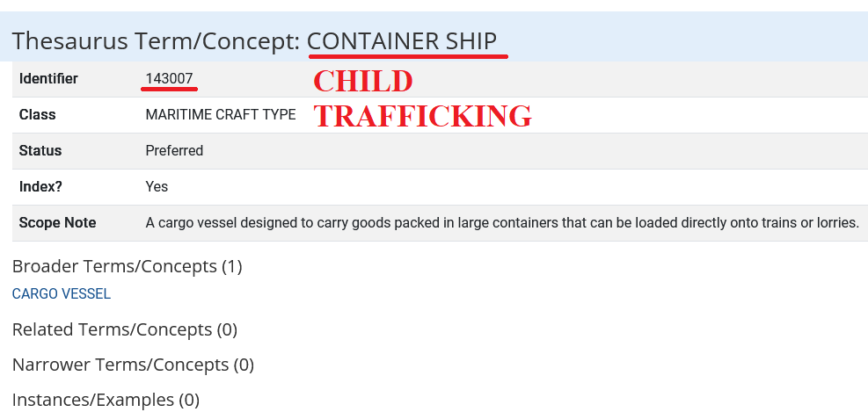Click the 'Thesaurus Term/Concept:' heading label
Screen dimensions: 868x412
click(x=156, y=40)
